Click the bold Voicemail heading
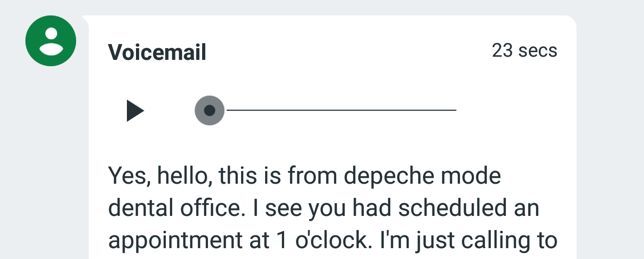 pyautogui.click(x=157, y=53)
